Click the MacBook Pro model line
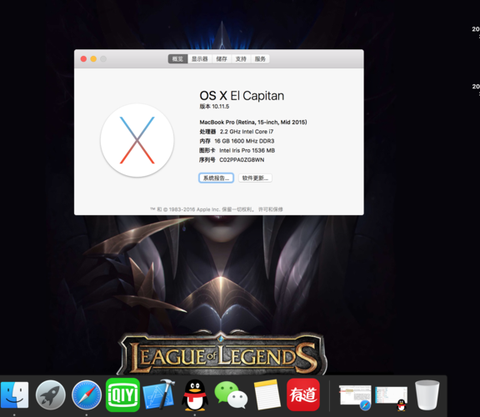The image size is (480, 417). (253, 122)
